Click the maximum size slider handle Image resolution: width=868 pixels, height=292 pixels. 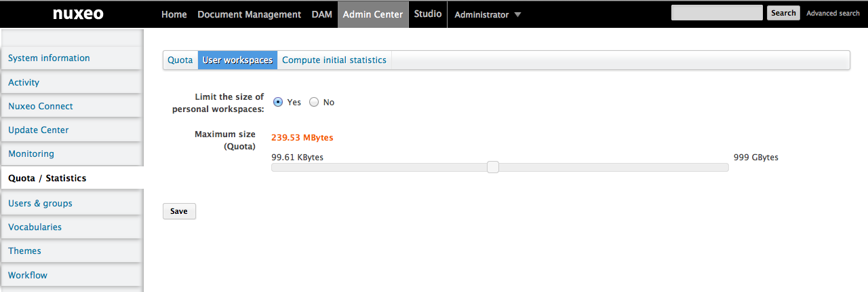coord(493,167)
